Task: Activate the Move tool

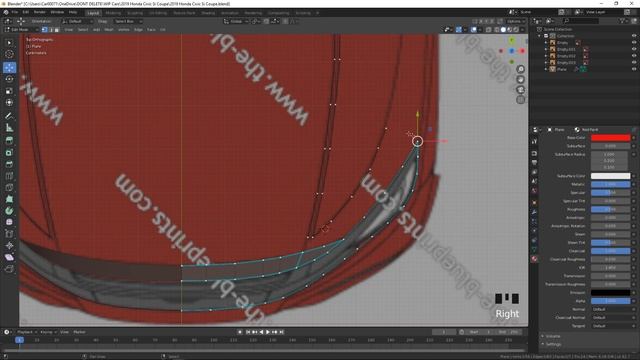Action: pos(9,67)
